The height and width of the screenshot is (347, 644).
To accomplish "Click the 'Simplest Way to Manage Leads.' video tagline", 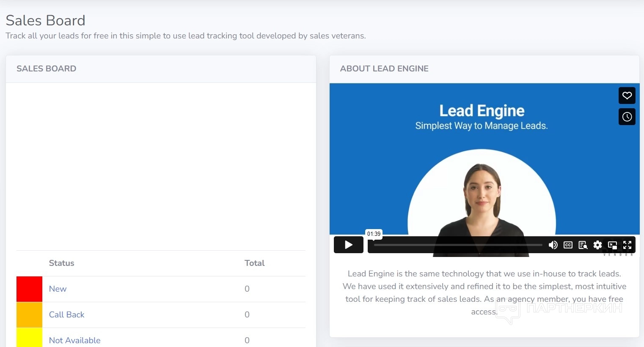I will [x=482, y=126].
